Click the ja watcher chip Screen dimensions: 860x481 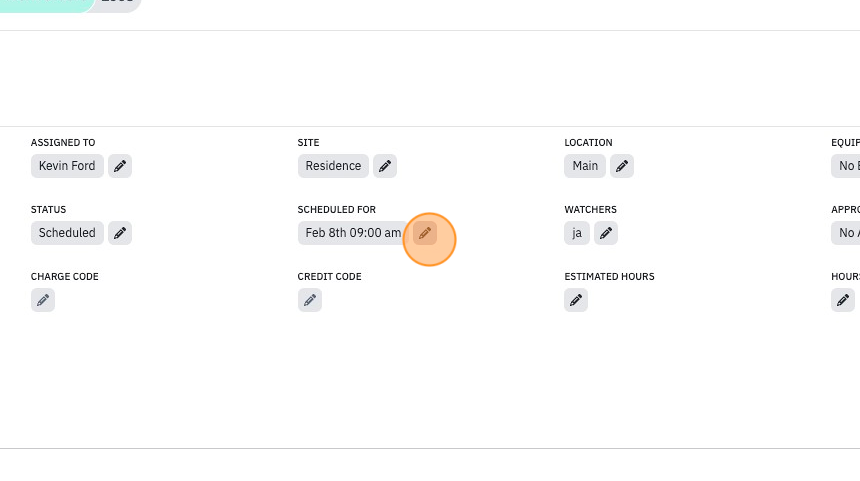[577, 233]
